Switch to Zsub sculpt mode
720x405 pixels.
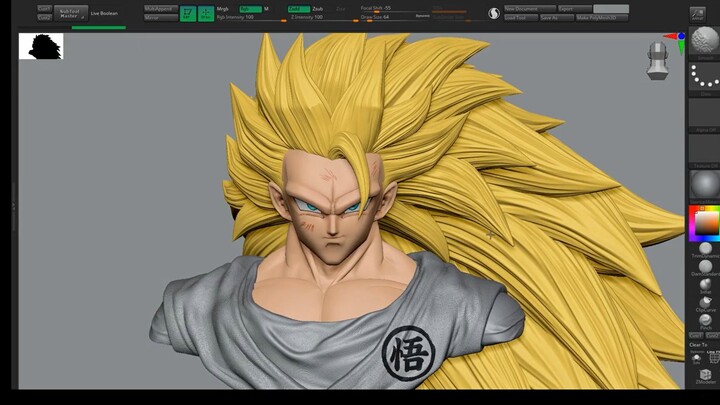coord(318,9)
